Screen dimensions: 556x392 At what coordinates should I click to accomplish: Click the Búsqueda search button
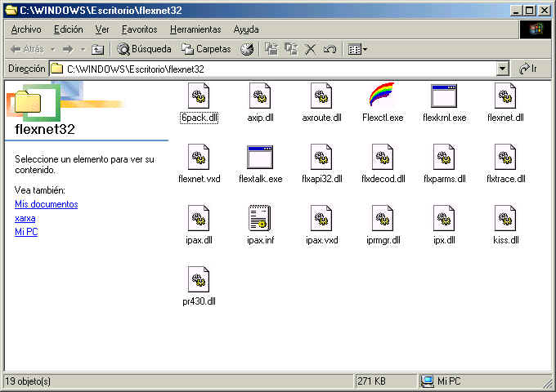144,49
